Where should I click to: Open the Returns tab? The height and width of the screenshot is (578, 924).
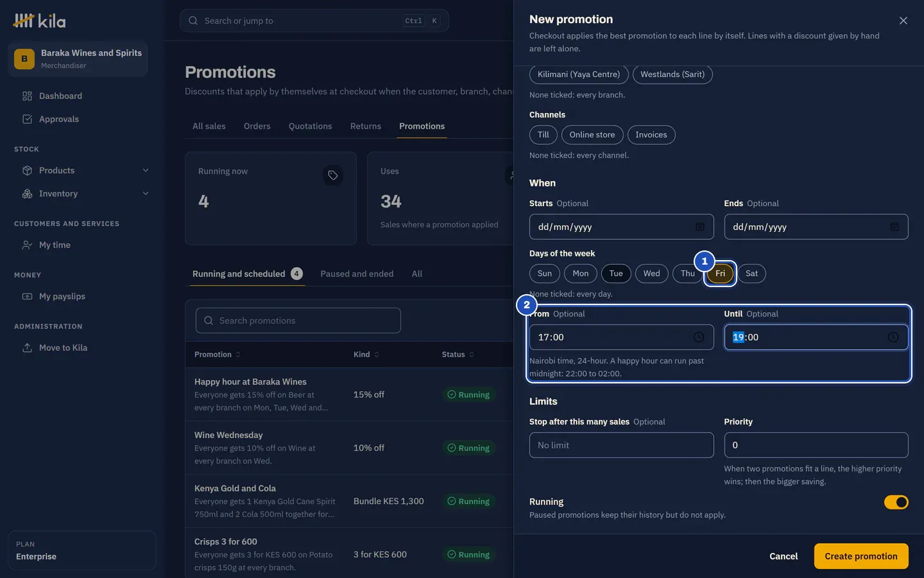pos(366,126)
